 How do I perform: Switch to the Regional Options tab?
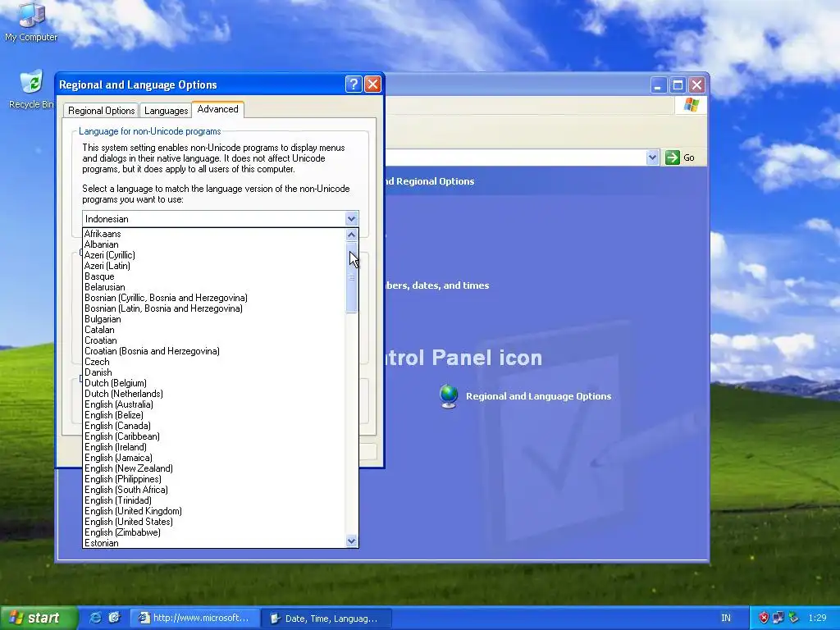[101, 111]
